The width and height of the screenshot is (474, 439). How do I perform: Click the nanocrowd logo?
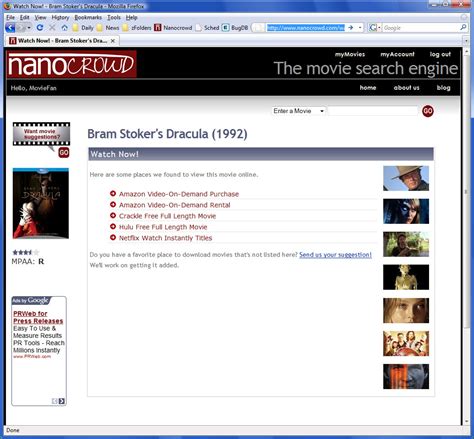pos(71,64)
